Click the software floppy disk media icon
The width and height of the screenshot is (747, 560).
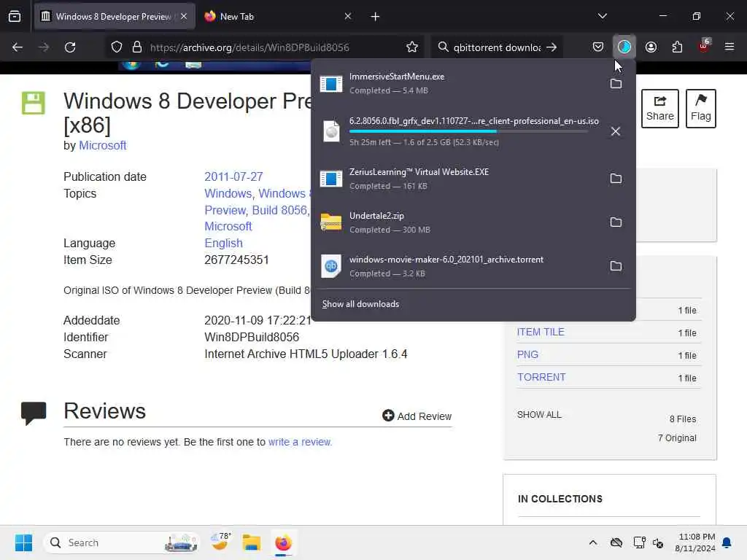click(x=34, y=103)
